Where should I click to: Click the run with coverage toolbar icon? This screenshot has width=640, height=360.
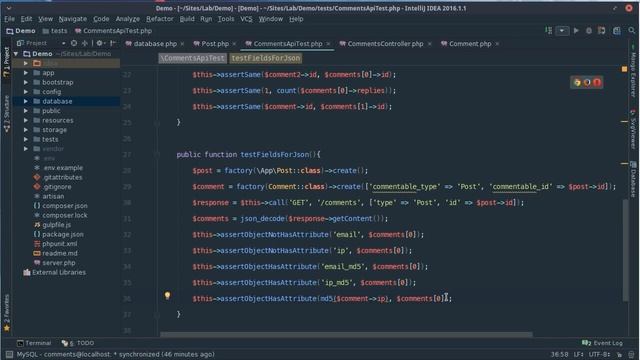(x=602, y=31)
